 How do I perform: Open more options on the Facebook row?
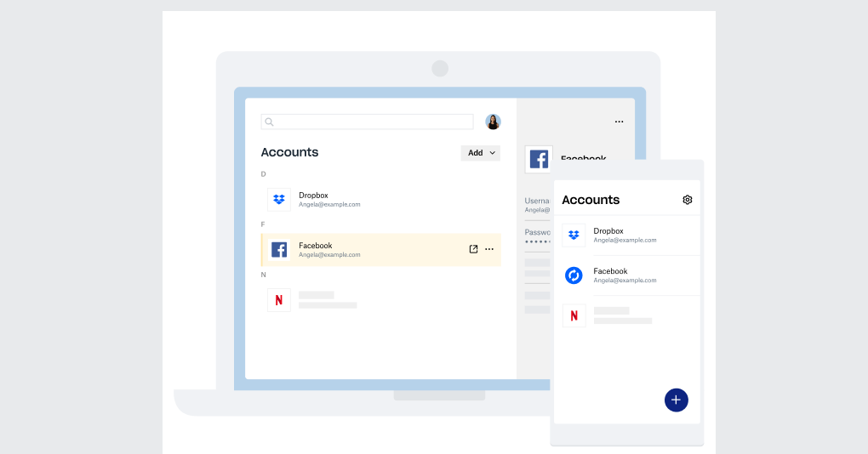click(x=489, y=249)
